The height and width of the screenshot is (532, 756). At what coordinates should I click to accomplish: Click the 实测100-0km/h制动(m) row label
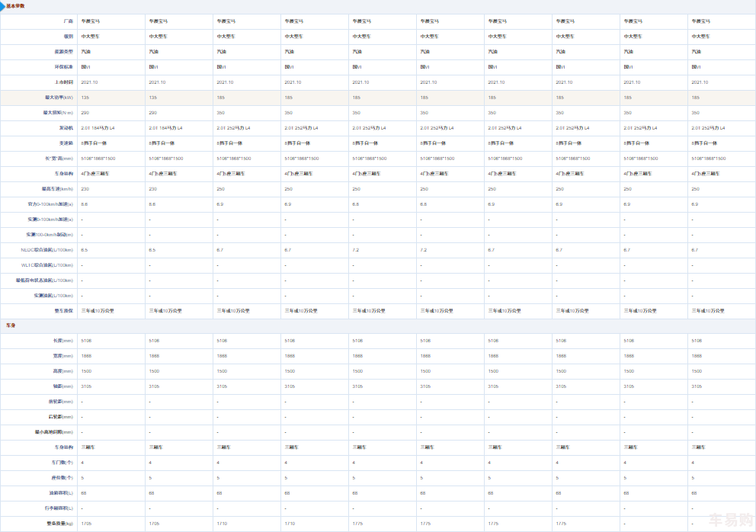point(50,235)
